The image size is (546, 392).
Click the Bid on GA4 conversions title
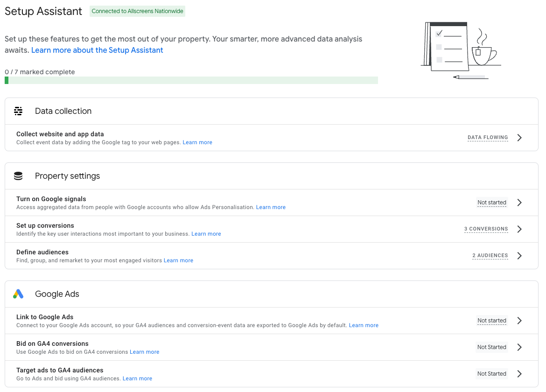[52, 343]
